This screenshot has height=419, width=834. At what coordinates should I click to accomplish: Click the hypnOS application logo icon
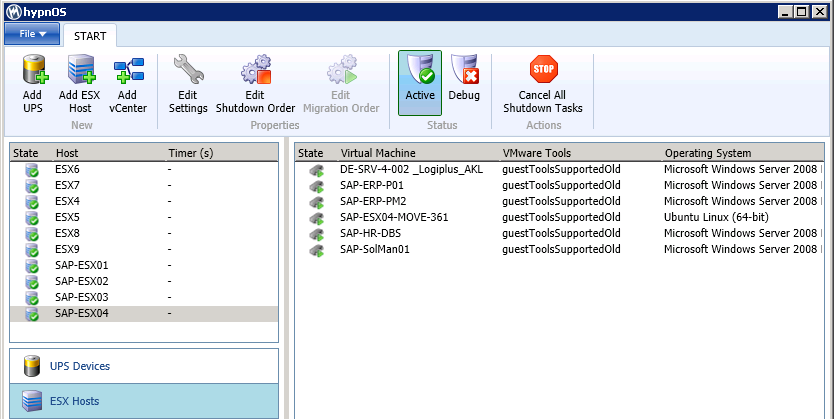click(14, 12)
